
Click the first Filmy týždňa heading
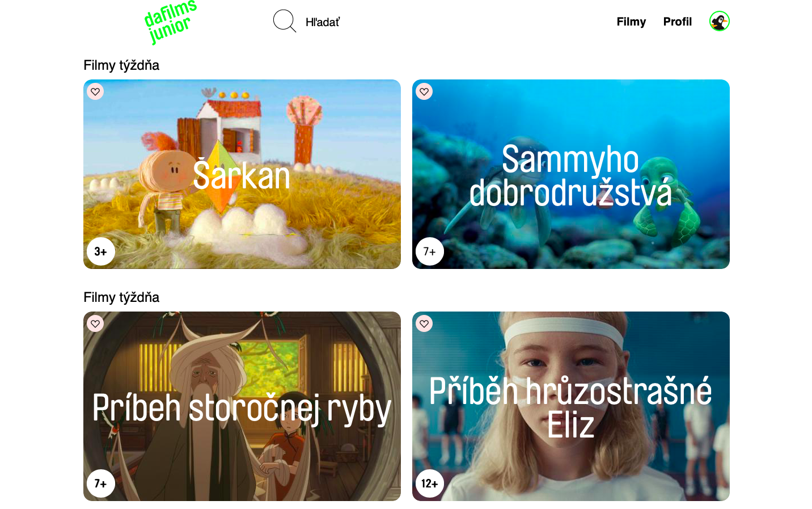[x=121, y=65]
